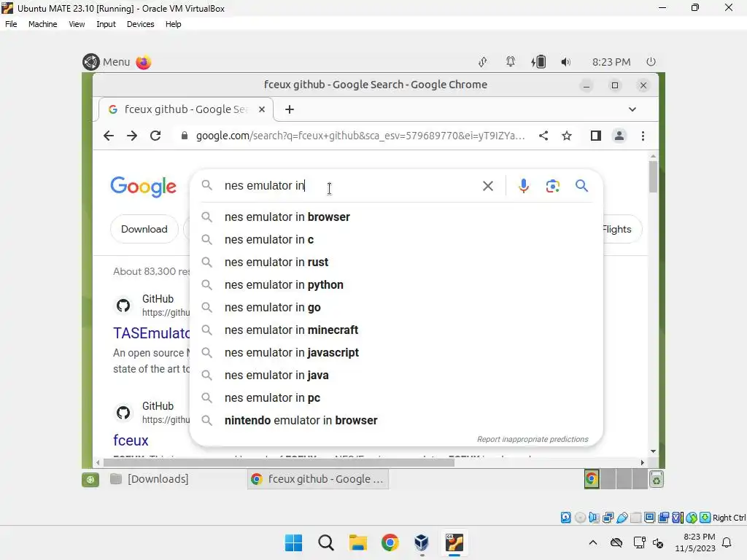Open Chrome profile avatar
The width and height of the screenshot is (747, 560).
point(619,136)
